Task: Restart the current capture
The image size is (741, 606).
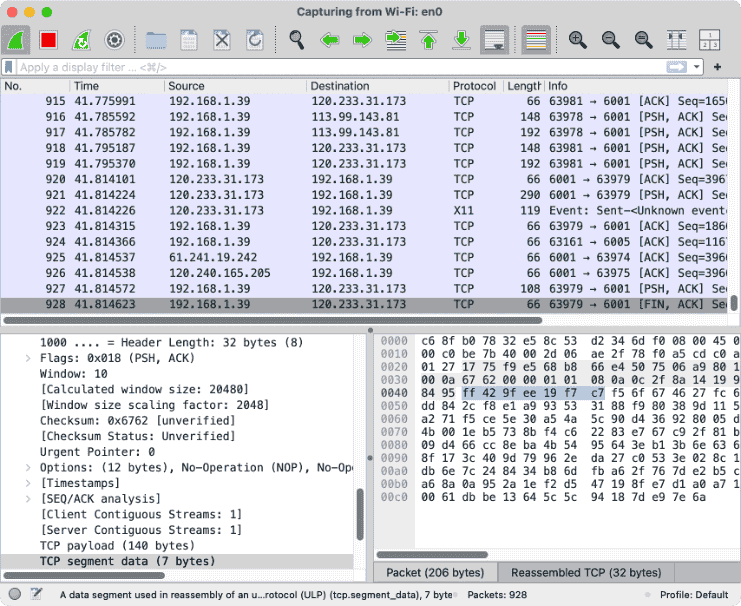Action: [81, 40]
